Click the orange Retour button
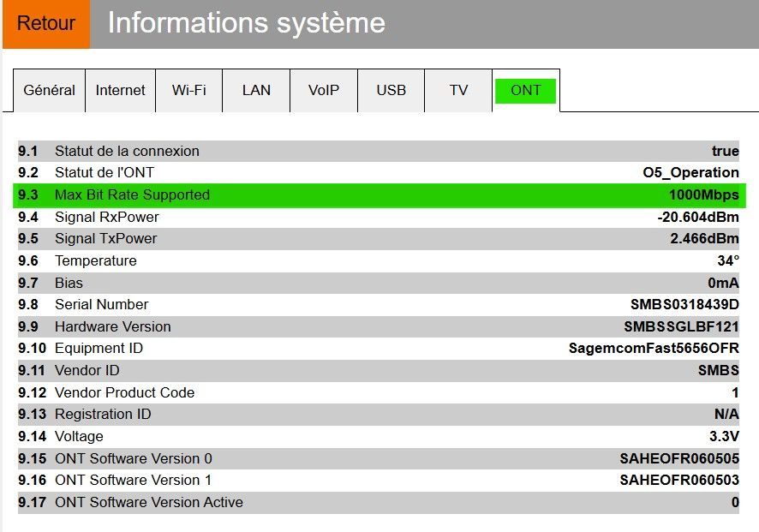 (x=46, y=24)
